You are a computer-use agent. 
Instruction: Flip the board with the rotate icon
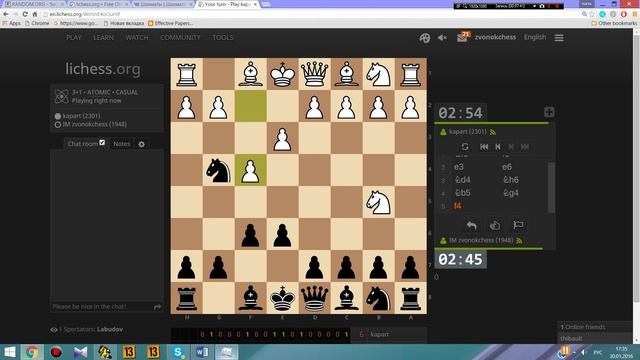tap(464, 147)
